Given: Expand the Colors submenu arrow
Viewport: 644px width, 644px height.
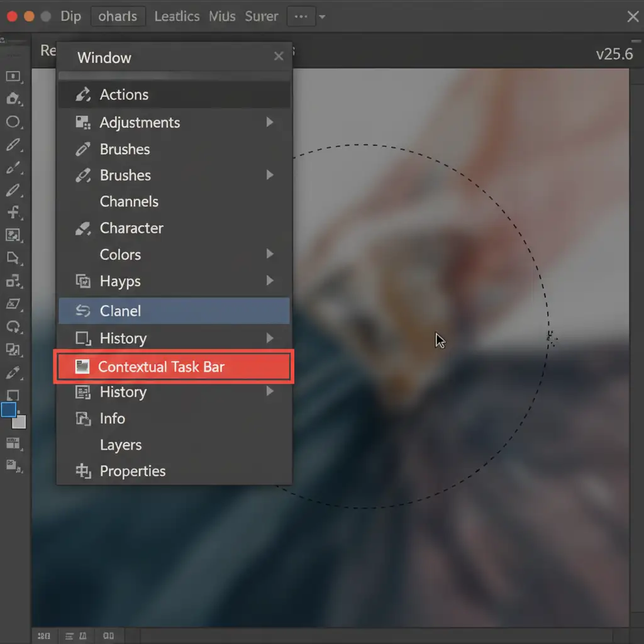Looking at the screenshot, I should 270,254.
